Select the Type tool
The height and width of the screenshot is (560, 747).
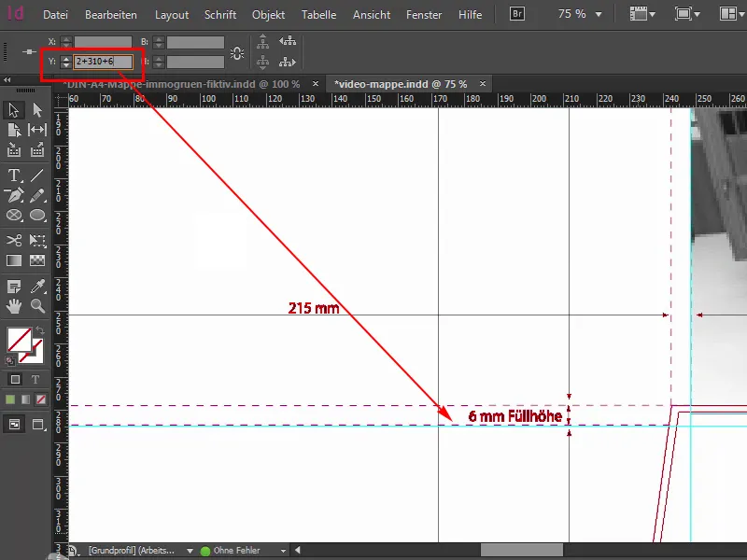(13, 175)
